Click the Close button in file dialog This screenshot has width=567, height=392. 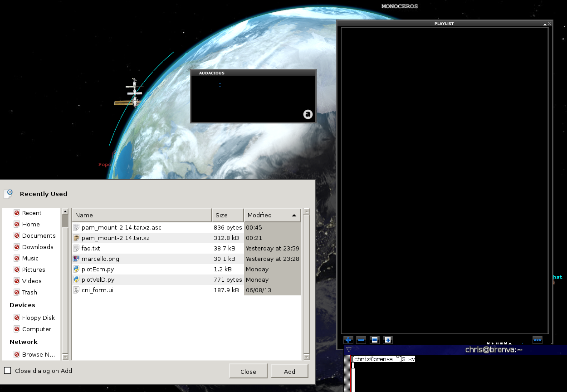coord(248,371)
